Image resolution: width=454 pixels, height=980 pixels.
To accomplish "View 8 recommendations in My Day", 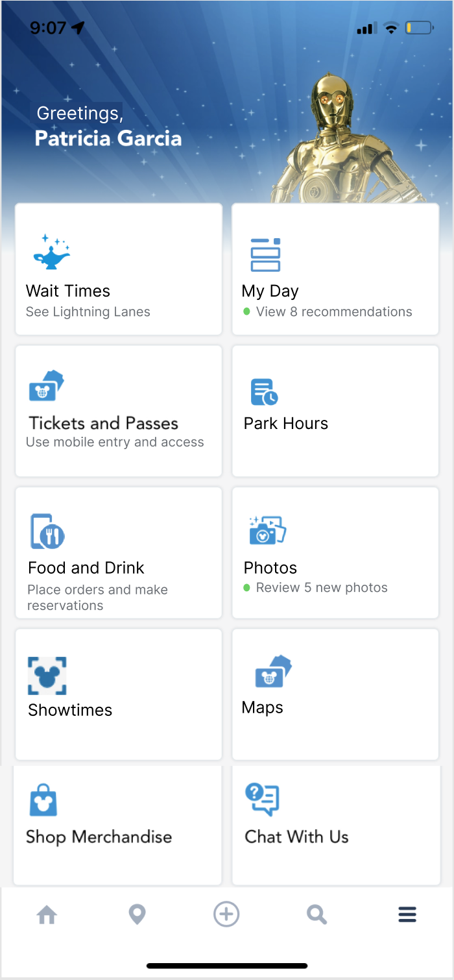I will (x=333, y=312).
